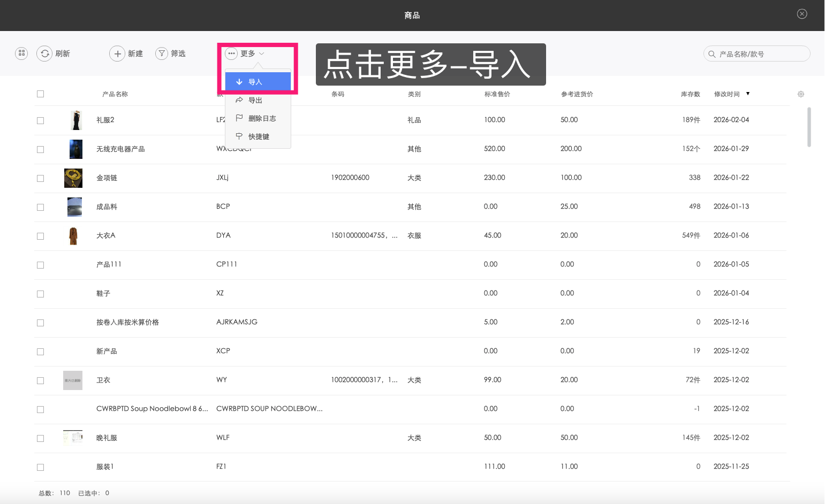Click the magnifier icon in search box
Viewport: 825px width, 504px height.
(712, 54)
